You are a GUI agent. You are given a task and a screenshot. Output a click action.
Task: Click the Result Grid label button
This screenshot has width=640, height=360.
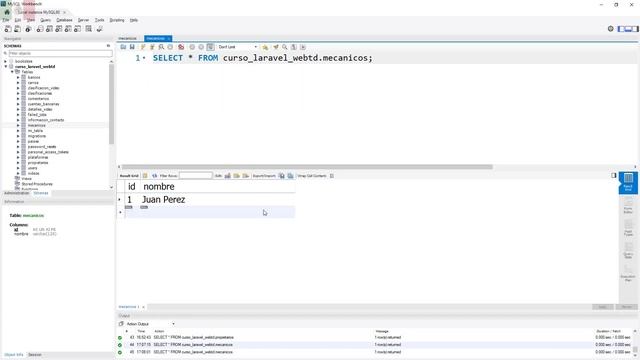129,176
